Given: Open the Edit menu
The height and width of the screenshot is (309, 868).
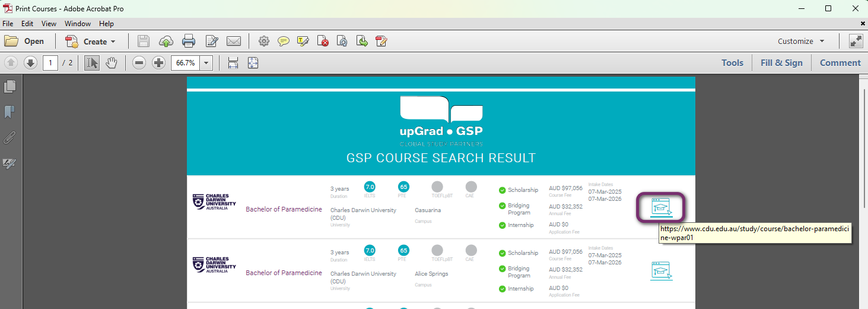Looking at the screenshot, I should [27, 24].
